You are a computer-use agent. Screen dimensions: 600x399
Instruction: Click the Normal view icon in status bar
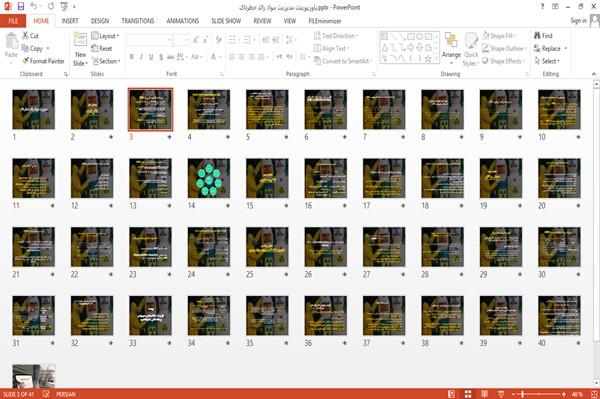tap(451, 394)
